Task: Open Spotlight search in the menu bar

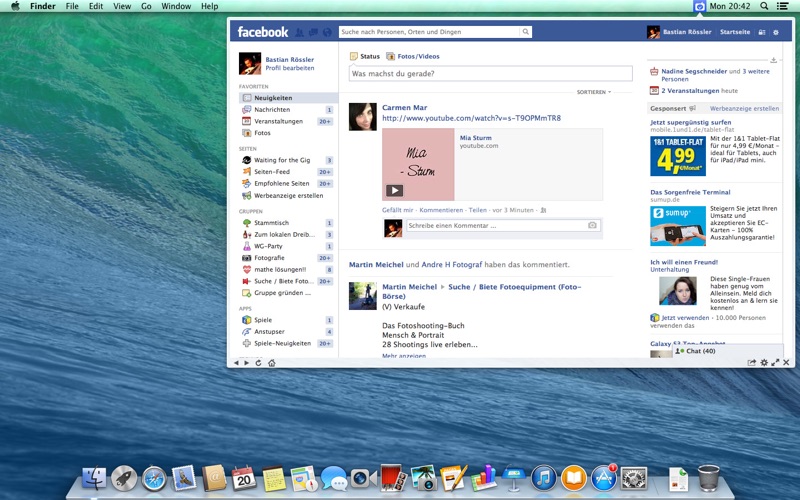Action: point(764,6)
